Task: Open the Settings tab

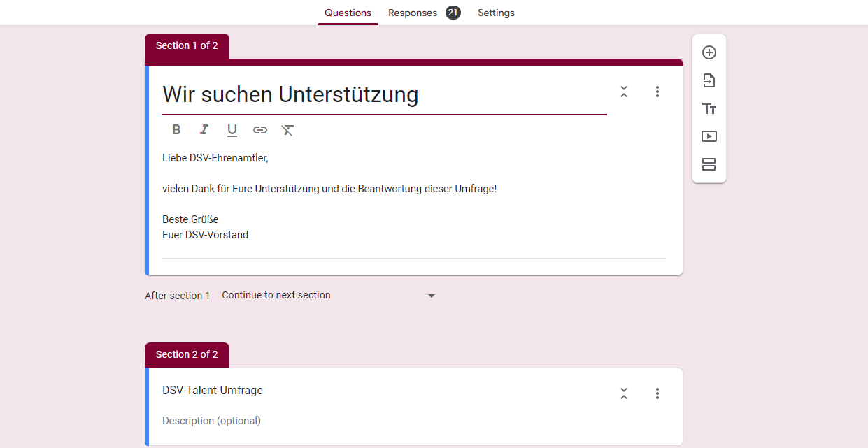Action: [x=496, y=13]
